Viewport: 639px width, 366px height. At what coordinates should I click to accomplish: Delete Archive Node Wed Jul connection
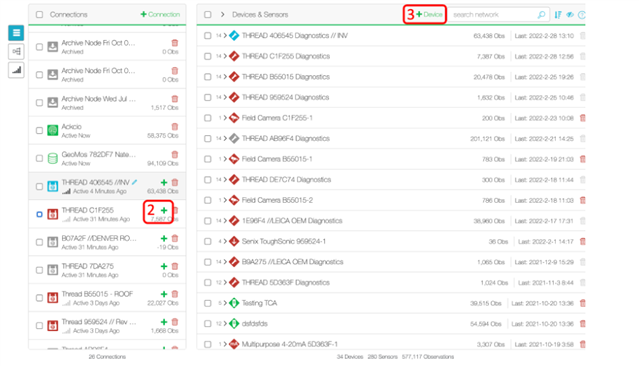click(175, 99)
